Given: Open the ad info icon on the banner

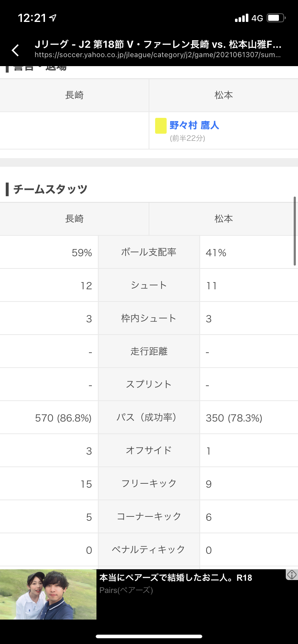Looking at the screenshot, I should click(x=292, y=574).
